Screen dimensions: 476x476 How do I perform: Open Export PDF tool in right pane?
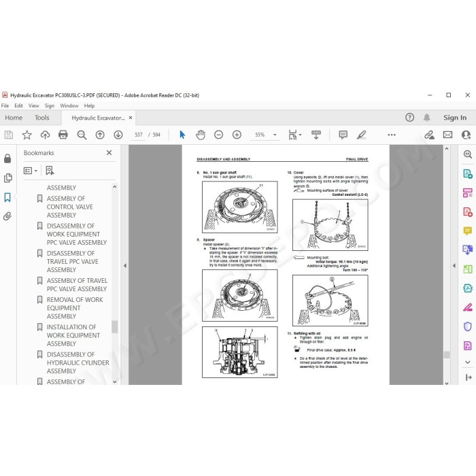468,174
